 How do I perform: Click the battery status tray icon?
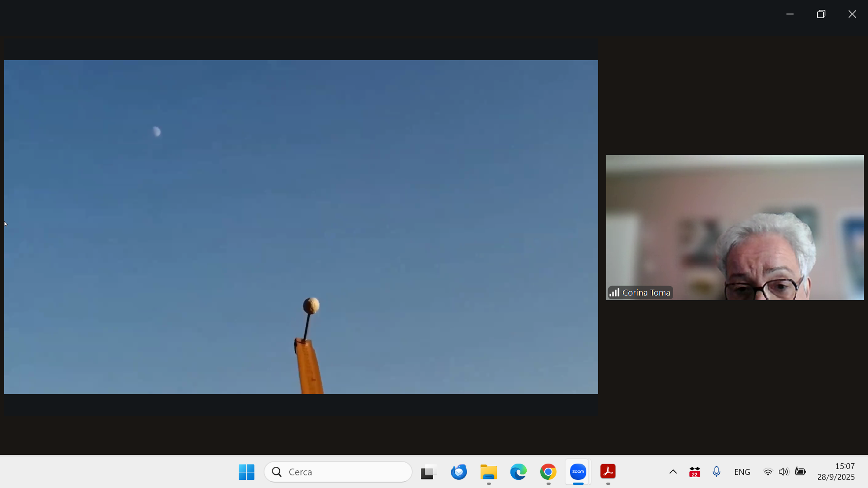click(800, 472)
